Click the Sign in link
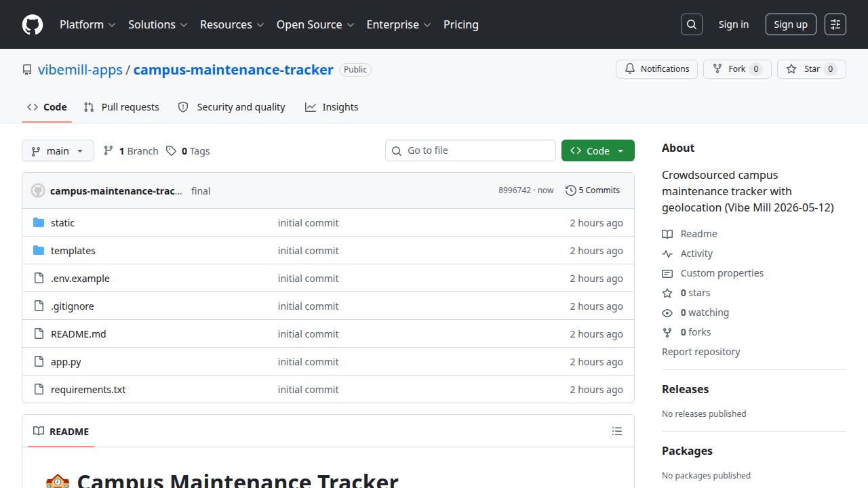Viewport: 868px width, 488px height. [734, 24]
